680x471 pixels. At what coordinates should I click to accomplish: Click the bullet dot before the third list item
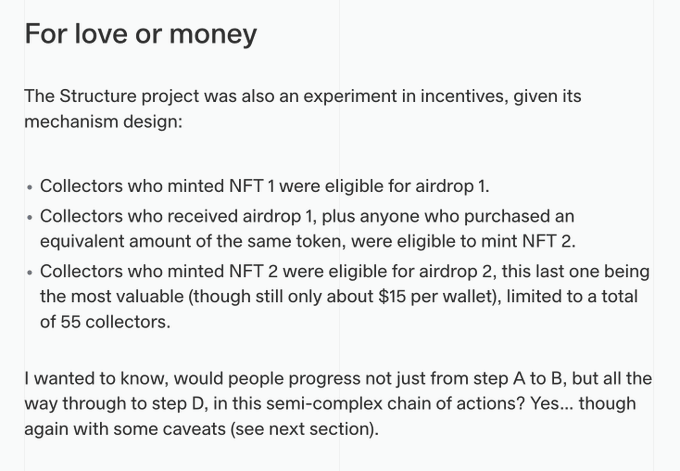tap(30, 273)
